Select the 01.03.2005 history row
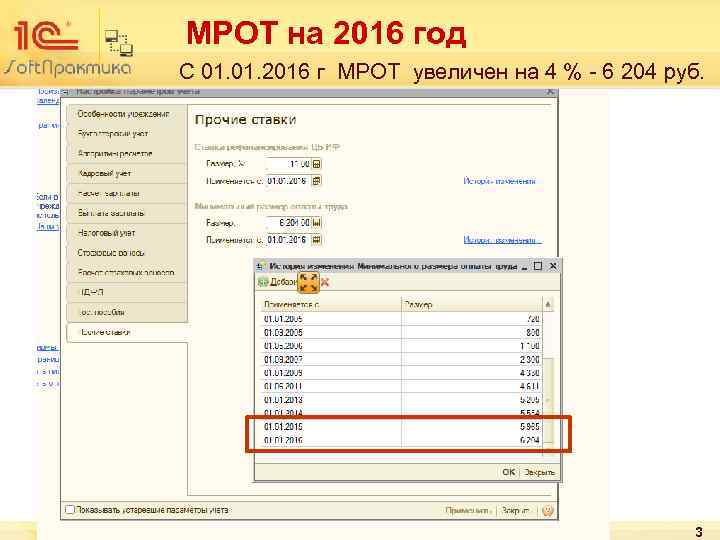 pyautogui.click(x=402, y=332)
